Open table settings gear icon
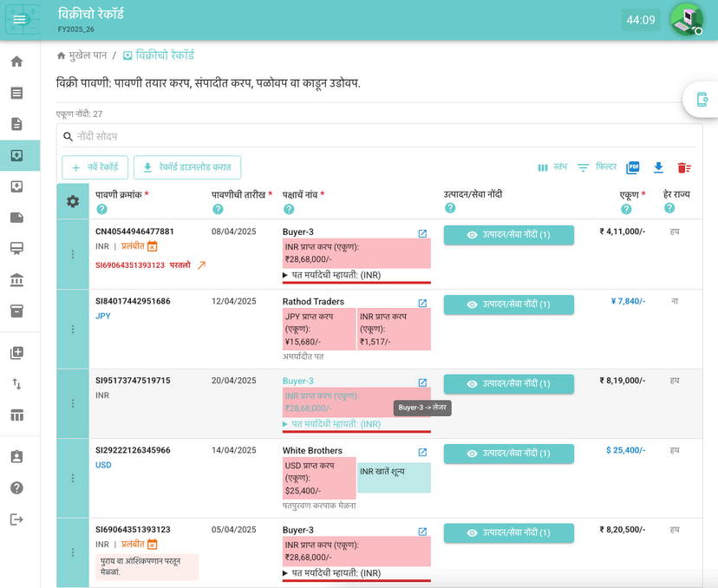Image resolution: width=718 pixels, height=588 pixels. [73, 201]
